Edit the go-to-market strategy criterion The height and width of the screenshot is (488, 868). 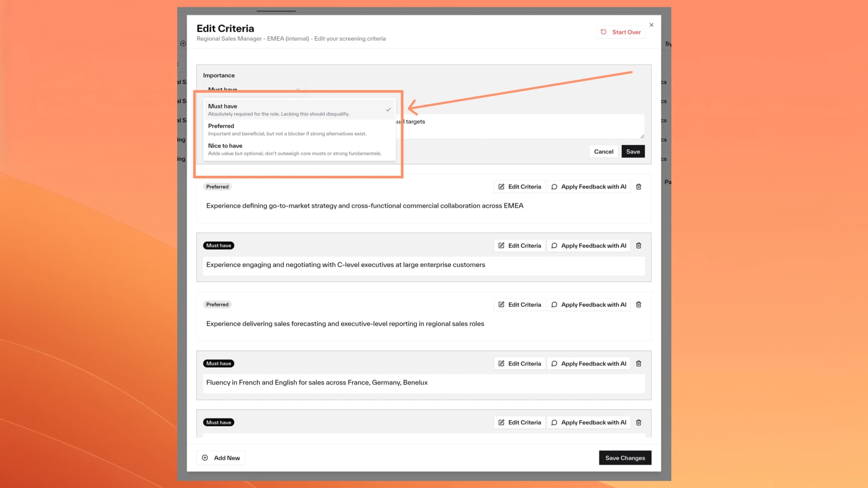coord(519,187)
